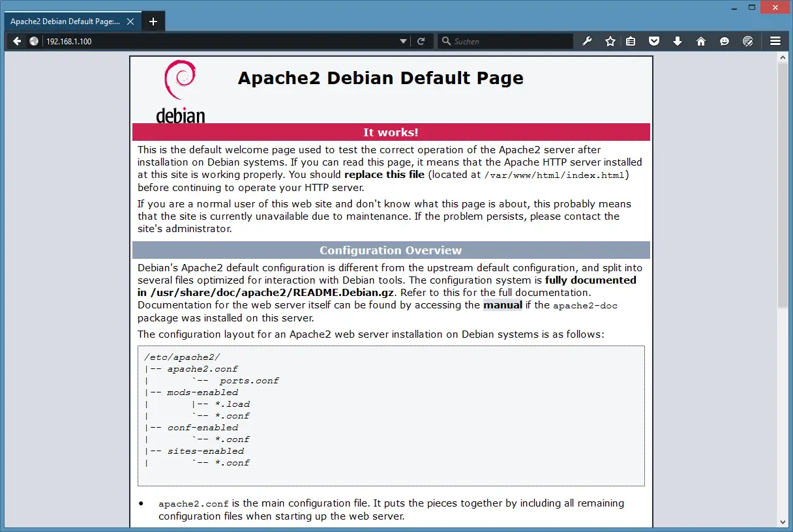Image resolution: width=793 pixels, height=532 pixels.
Task: Bookmark this page with the star icon
Action: click(610, 41)
